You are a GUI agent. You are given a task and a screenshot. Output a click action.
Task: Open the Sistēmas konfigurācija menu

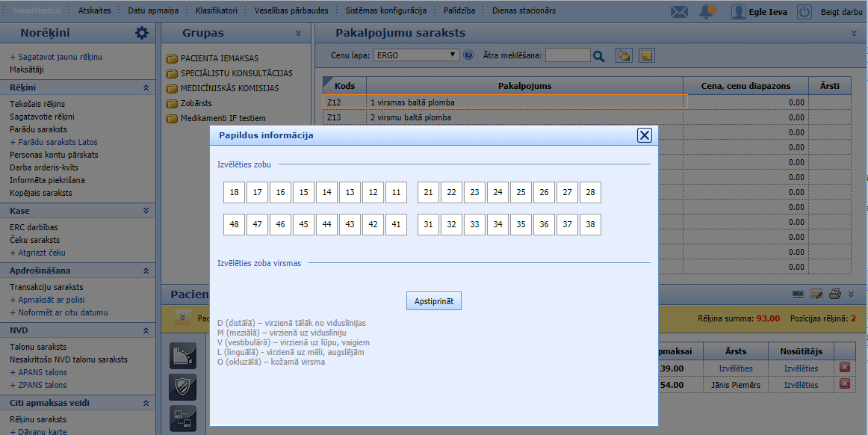[385, 11]
